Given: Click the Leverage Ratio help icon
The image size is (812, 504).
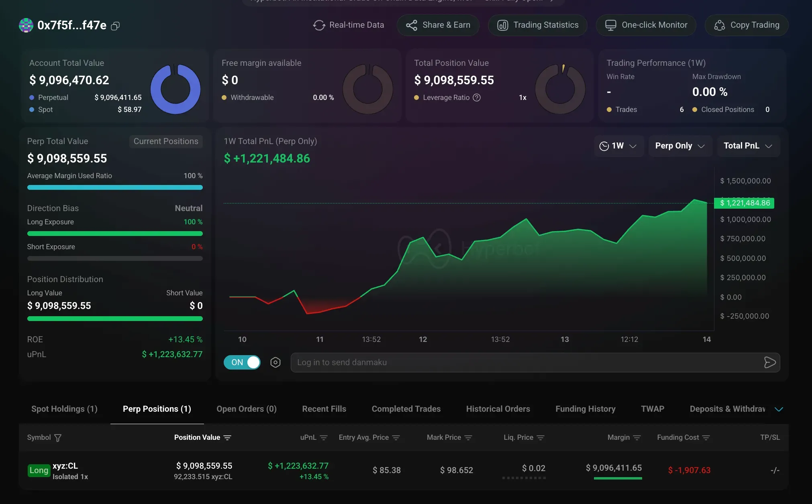Looking at the screenshot, I should tap(477, 98).
